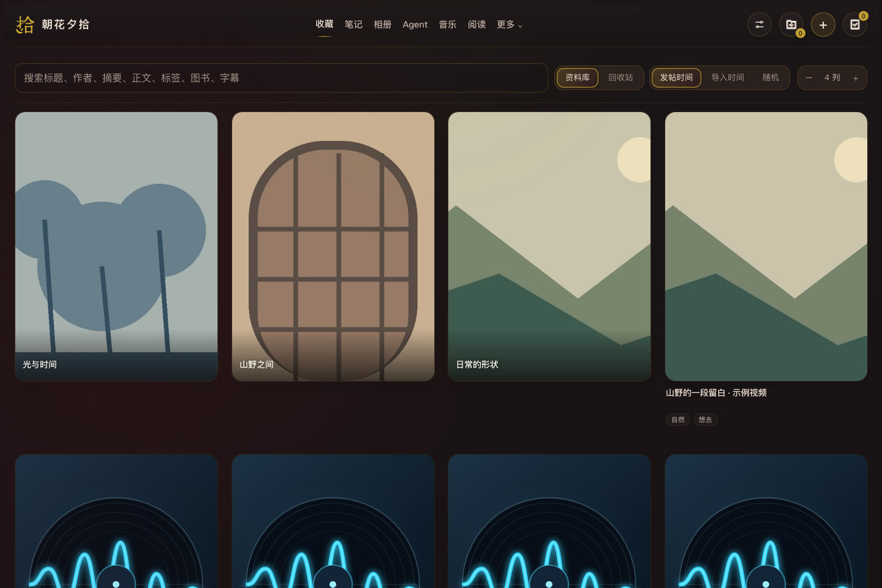This screenshot has height=588, width=882.
Task: Choose the 随机 sort order
Action: tap(771, 78)
